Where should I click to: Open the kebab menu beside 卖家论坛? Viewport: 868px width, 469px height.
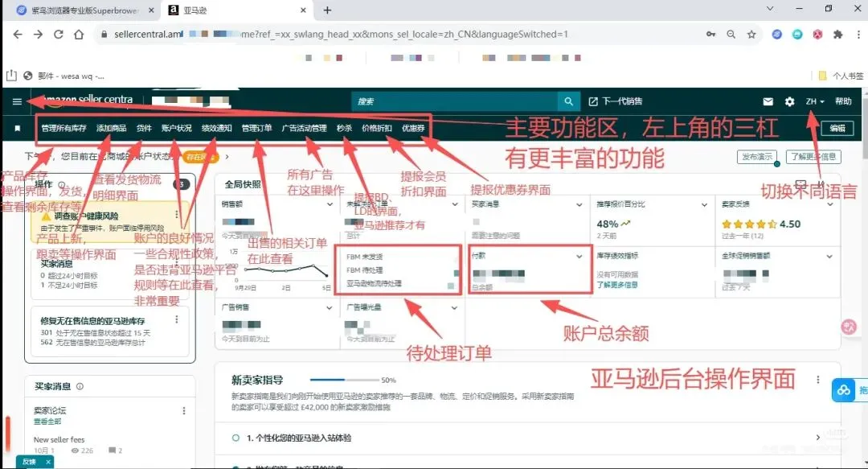coord(184,411)
